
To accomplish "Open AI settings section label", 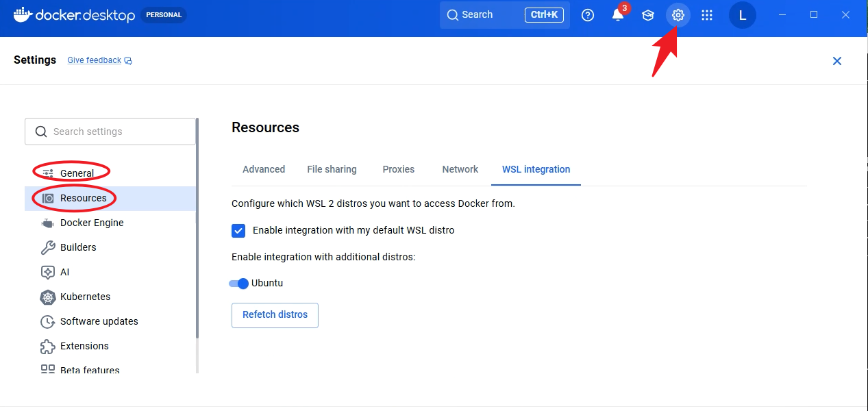I will coord(64,272).
